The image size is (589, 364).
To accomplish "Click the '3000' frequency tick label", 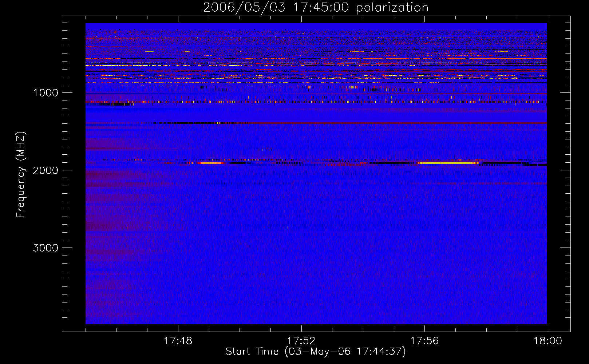I will [x=46, y=248].
